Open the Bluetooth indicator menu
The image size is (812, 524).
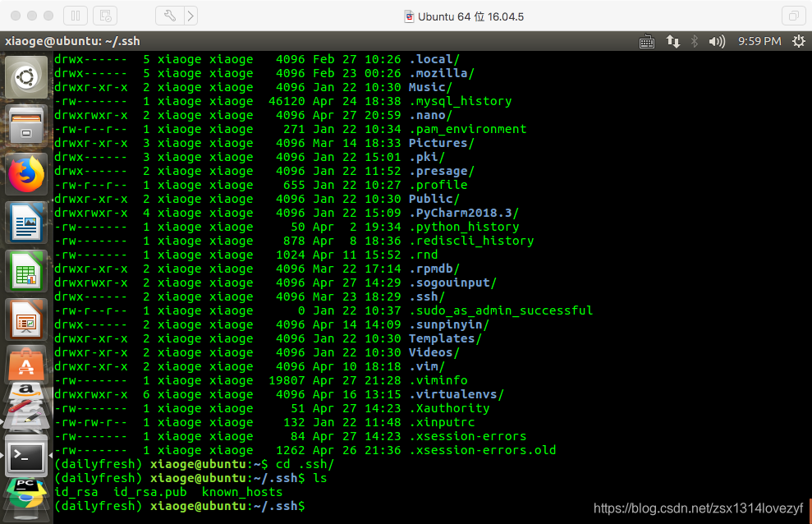click(695, 41)
